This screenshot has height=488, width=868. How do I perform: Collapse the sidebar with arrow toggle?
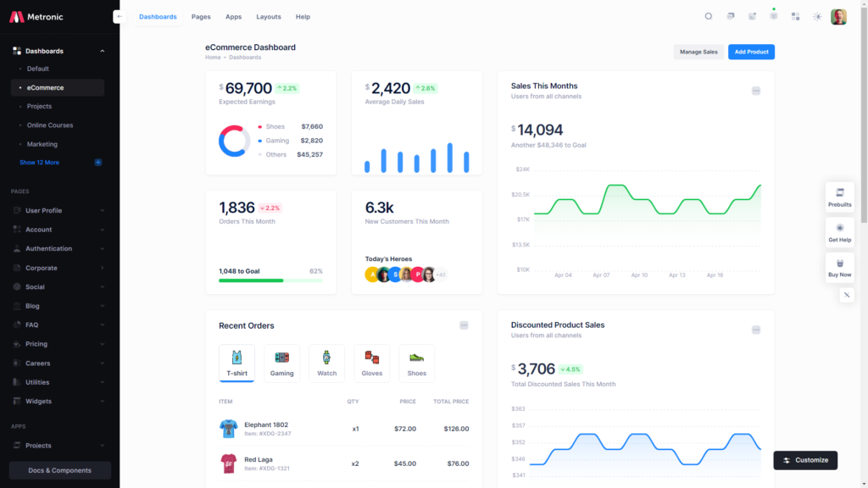[119, 17]
